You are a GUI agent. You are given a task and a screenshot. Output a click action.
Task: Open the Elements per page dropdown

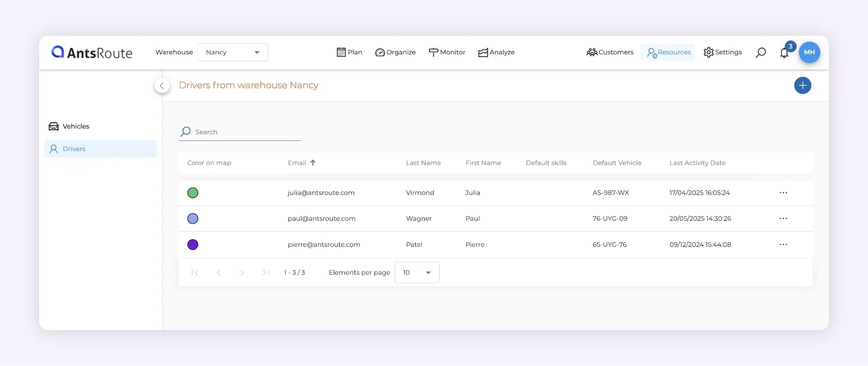(416, 272)
